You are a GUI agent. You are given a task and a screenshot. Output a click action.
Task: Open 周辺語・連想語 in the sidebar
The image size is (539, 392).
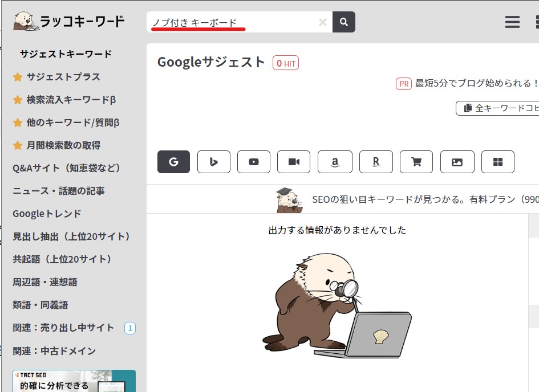45,282
